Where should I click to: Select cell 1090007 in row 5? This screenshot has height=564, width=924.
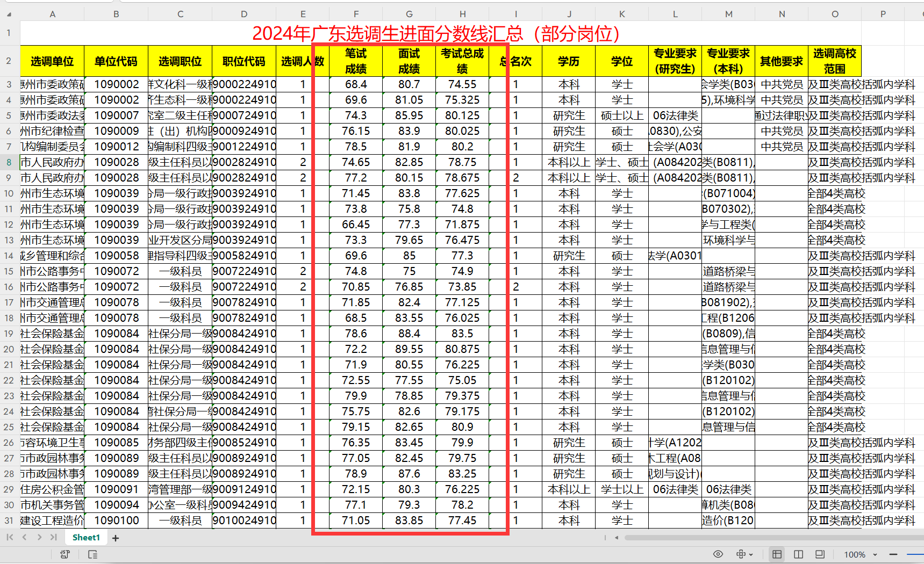(x=116, y=115)
